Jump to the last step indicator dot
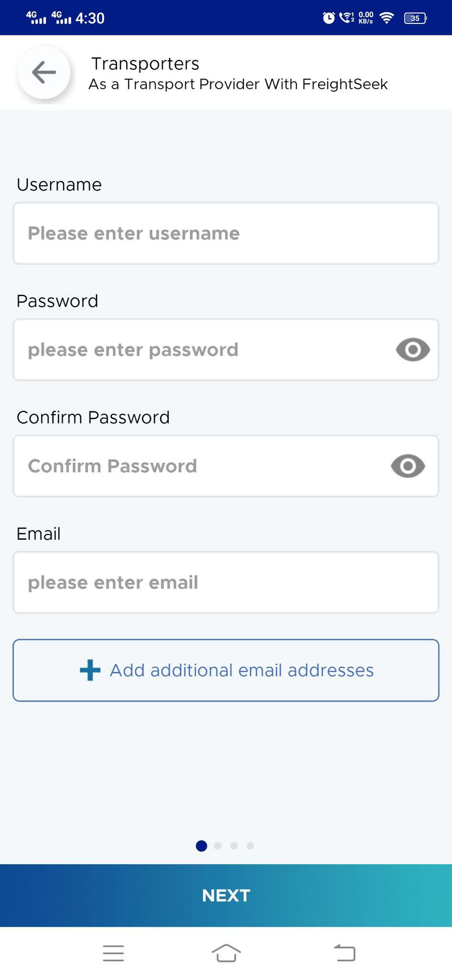Image resolution: width=452 pixels, height=980 pixels. pyautogui.click(x=250, y=846)
